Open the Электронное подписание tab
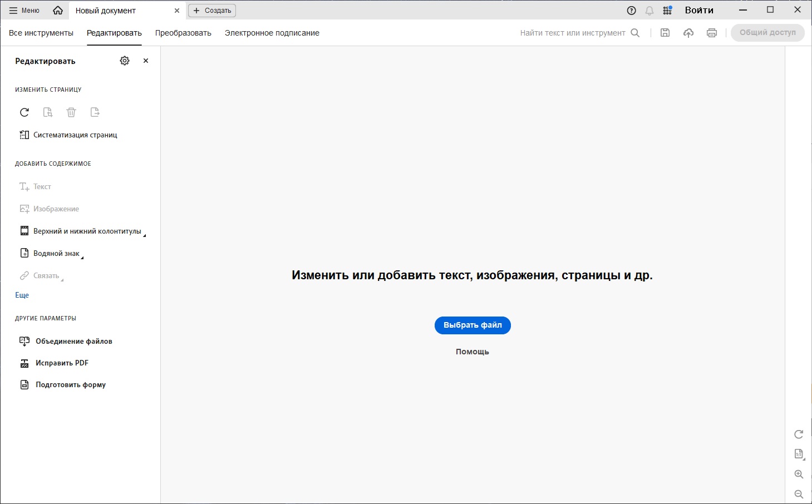 (x=272, y=33)
